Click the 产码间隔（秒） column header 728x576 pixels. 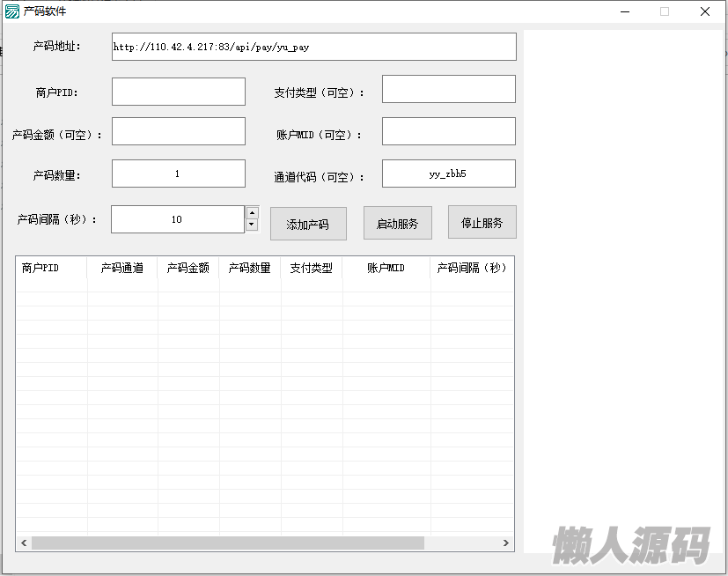pyautogui.click(x=472, y=268)
